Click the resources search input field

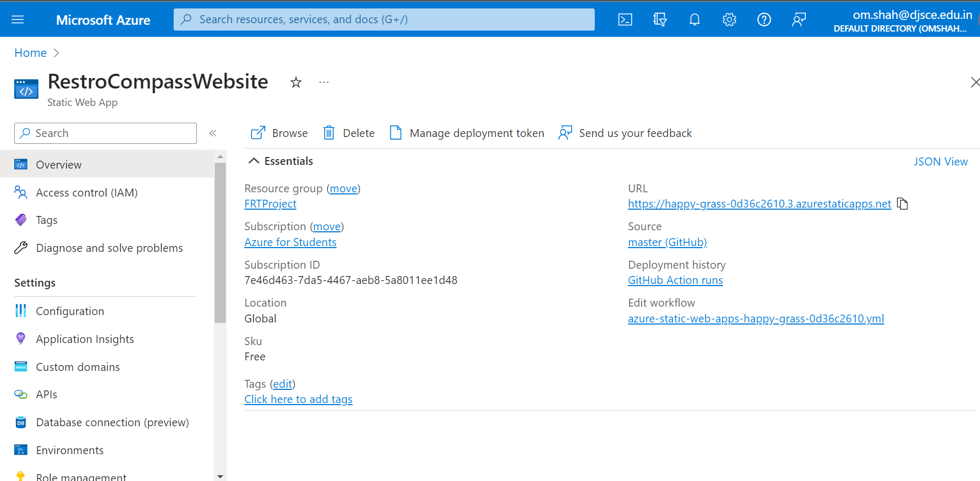point(384,19)
